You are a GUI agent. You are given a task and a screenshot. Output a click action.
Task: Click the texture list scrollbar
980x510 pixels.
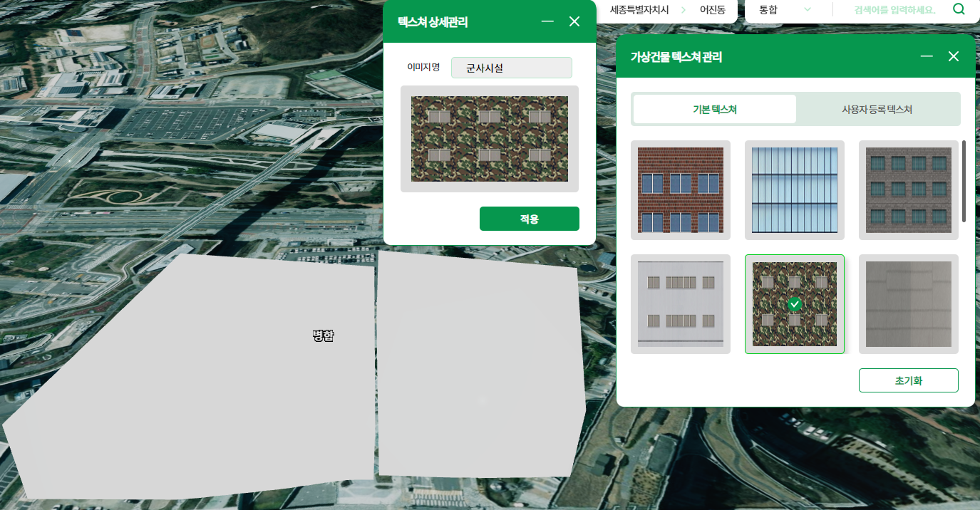pyautogui.click(x=964, y=181)
